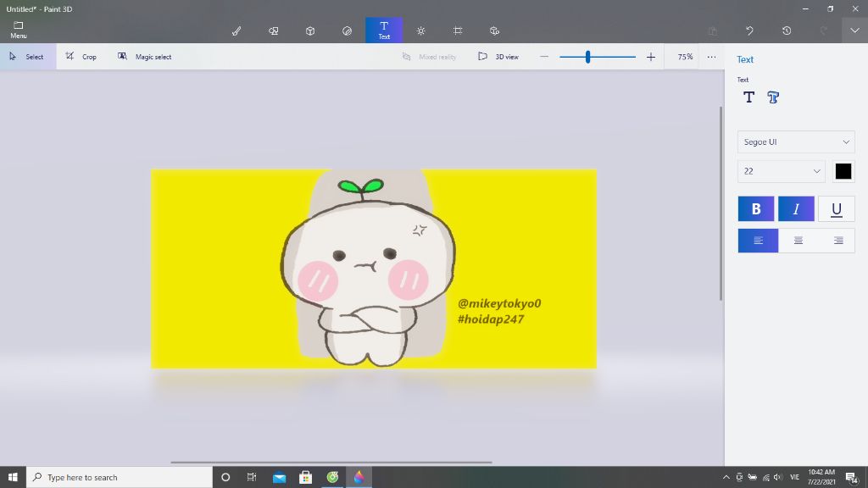Click the taskbar search box
Viewport: 868px width, 488px height.
click(x=119, y=477)
